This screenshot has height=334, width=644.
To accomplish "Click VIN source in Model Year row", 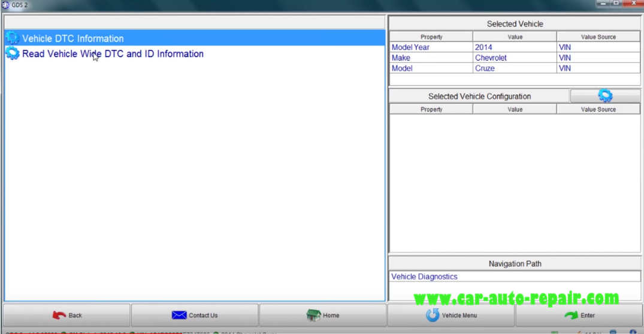I will click(598, 47).
